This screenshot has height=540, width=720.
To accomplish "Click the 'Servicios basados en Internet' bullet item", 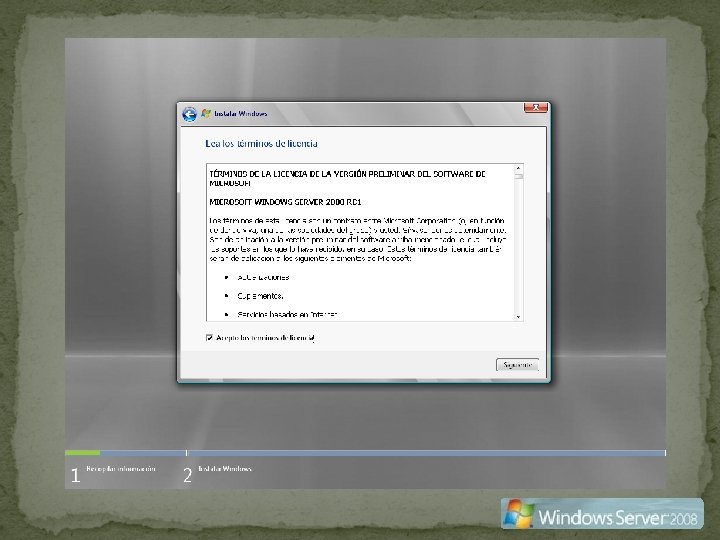I will (287, 315).
